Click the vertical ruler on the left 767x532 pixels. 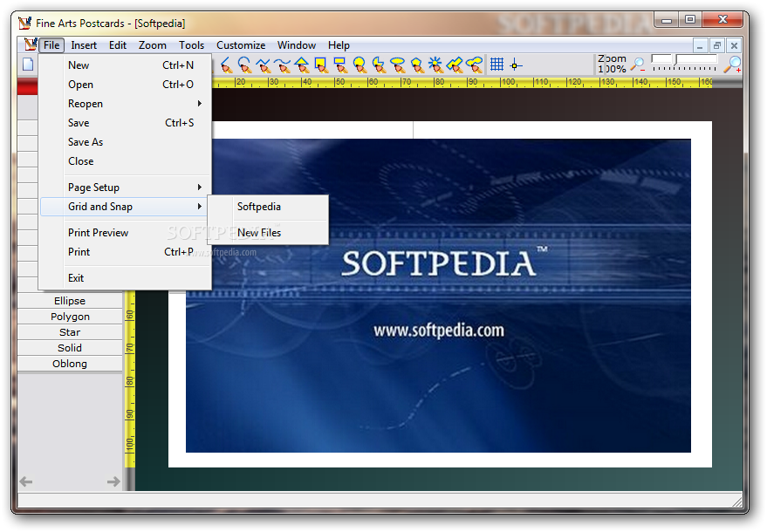pyautogui.click(x=130, y=379)
